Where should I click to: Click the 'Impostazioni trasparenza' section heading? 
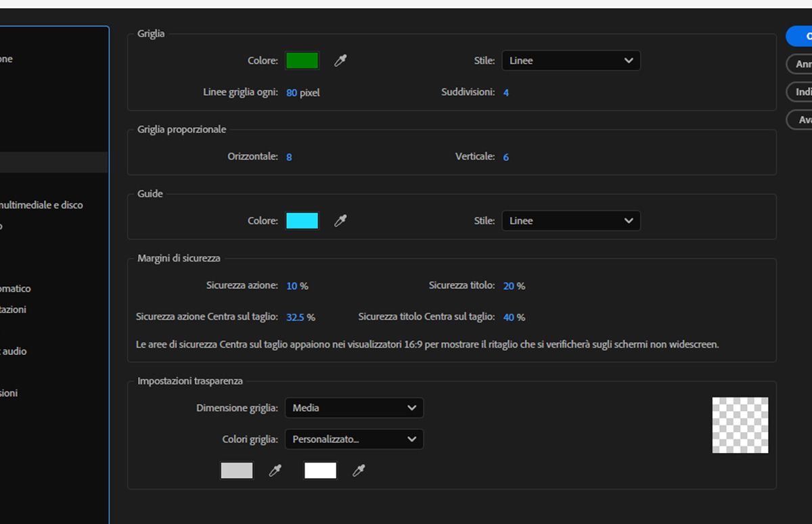(x=190, y=381)
